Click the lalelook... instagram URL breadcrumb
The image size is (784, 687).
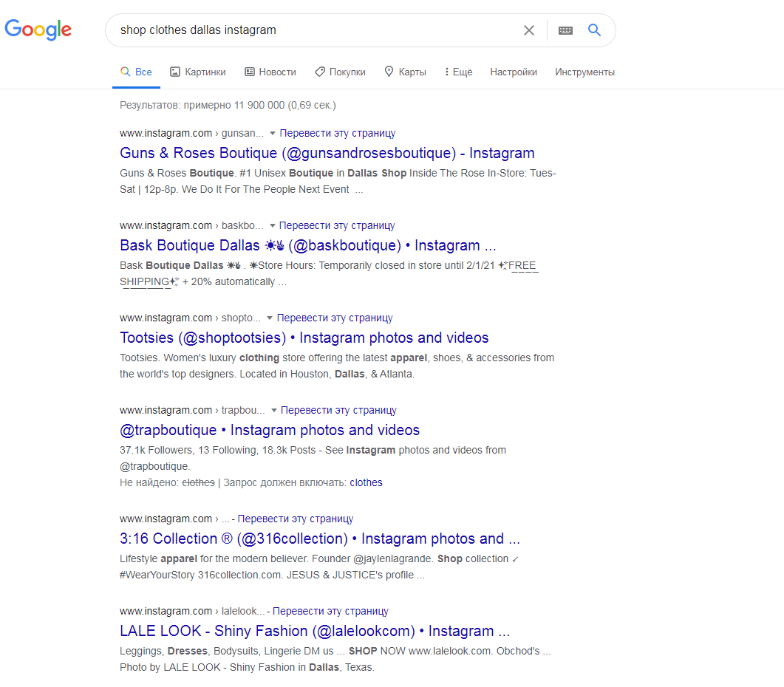(192, 612)
